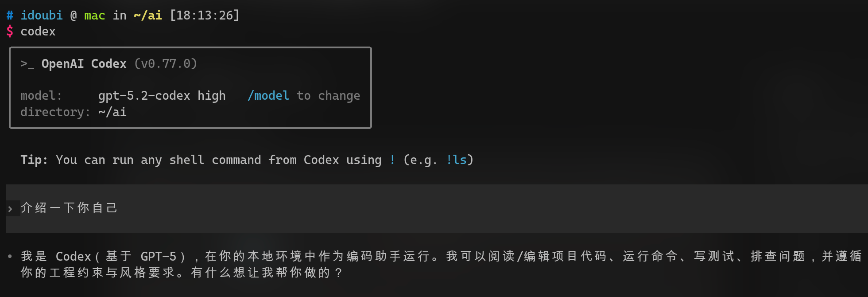
Task: Click the username idoubi in the prompt
Action: pos(42,16)
